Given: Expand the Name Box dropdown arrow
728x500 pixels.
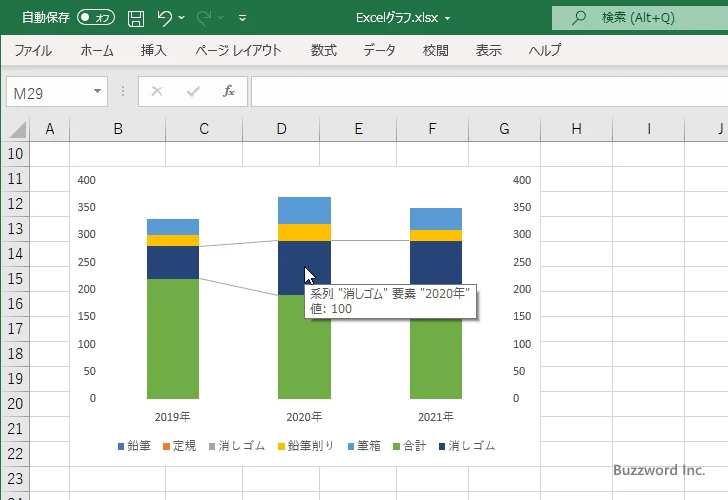Looking at the screenshot, I should 98,91.
